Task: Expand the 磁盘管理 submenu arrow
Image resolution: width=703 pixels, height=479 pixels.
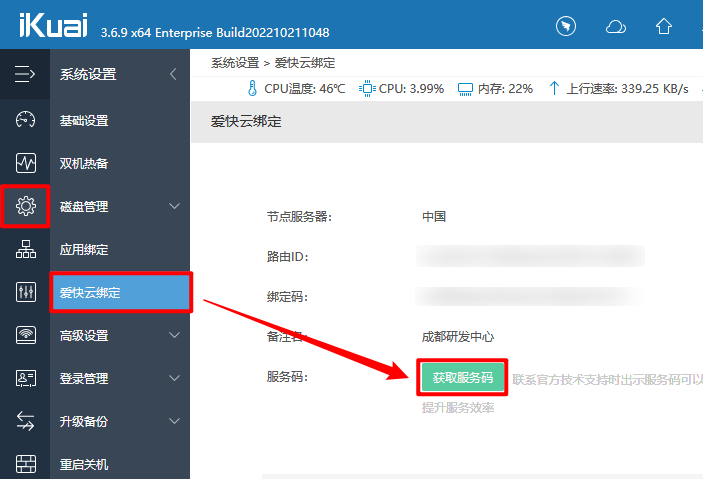Action: [x=174, y=206]
